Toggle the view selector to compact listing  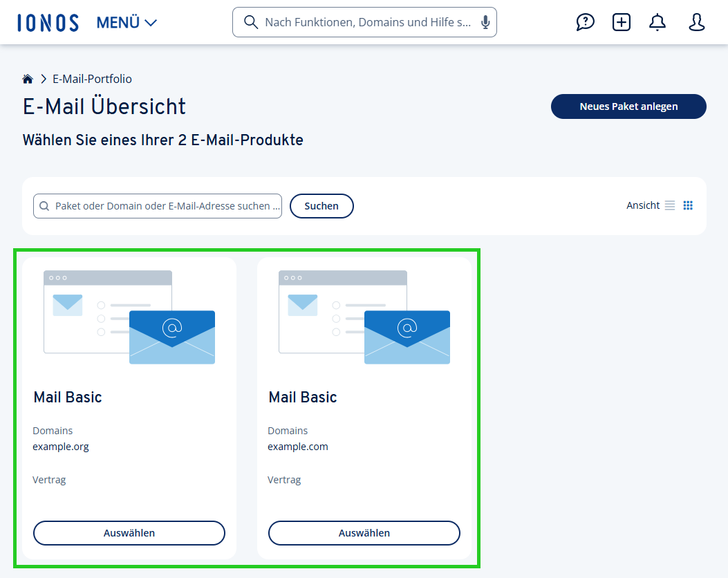(669, 205)
